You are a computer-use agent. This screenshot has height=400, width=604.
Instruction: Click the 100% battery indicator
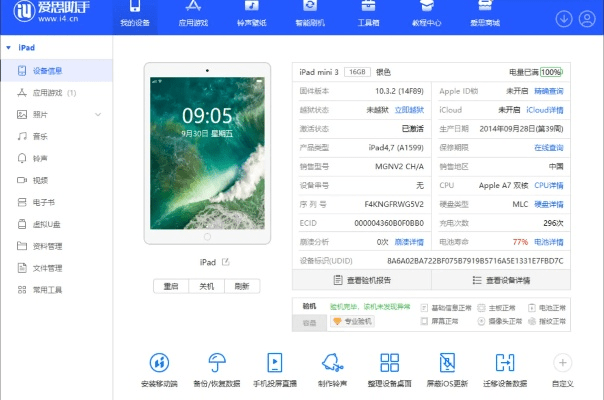(x=551, y=72)
